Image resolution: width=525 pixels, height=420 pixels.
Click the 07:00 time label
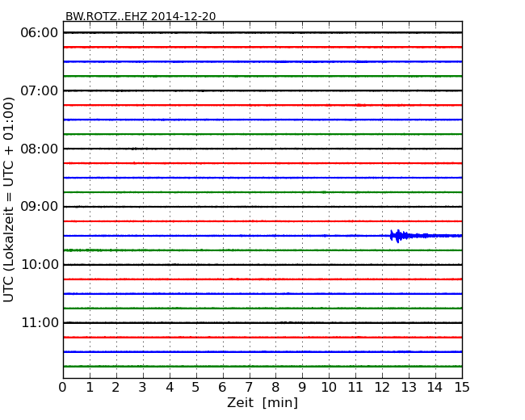click(x=40, y=90)
